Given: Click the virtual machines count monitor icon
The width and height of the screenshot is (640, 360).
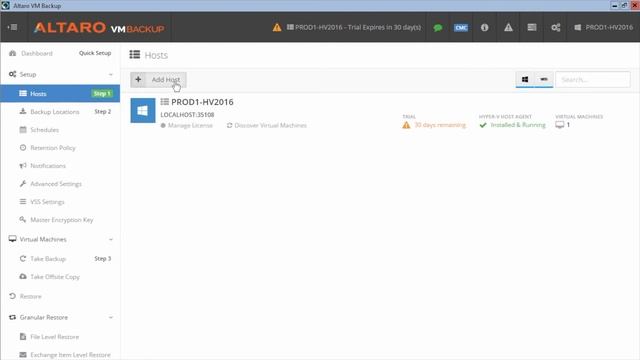Looking at the screenshot, I should [560, 125].
